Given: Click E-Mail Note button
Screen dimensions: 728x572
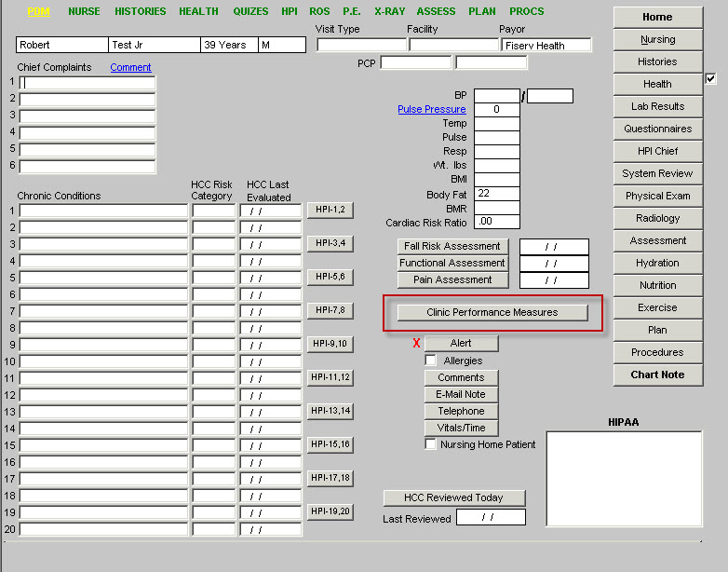Looking at the screenshot, I should pos(461,394).
